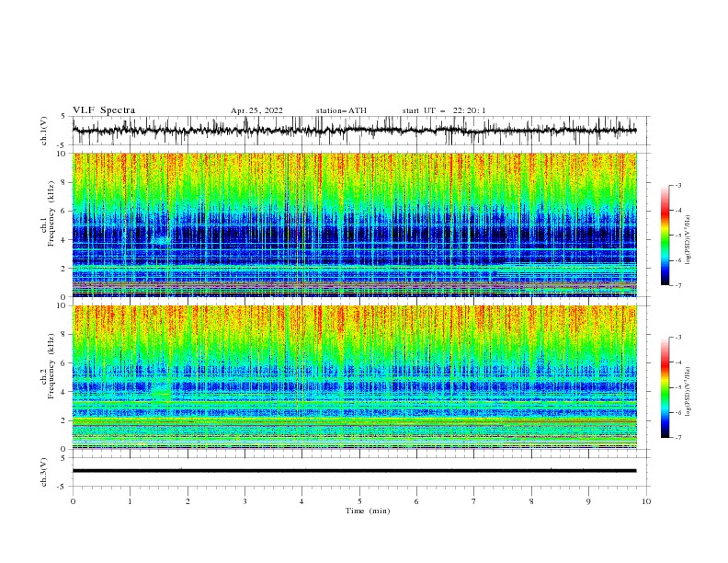Click the "8" kHz tick on ch.1 frequency axis

pyautogui.click(x=64, y=182)
